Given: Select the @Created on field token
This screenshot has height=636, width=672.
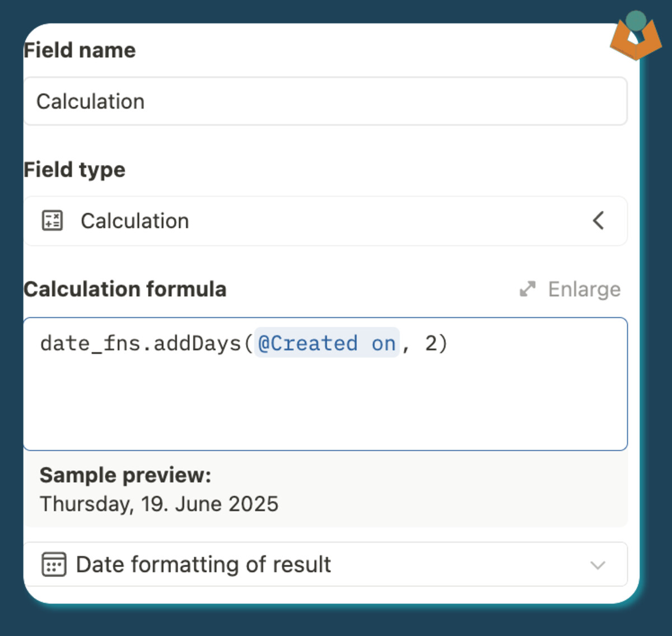Looking at the screenshot, I should point(327,343).
